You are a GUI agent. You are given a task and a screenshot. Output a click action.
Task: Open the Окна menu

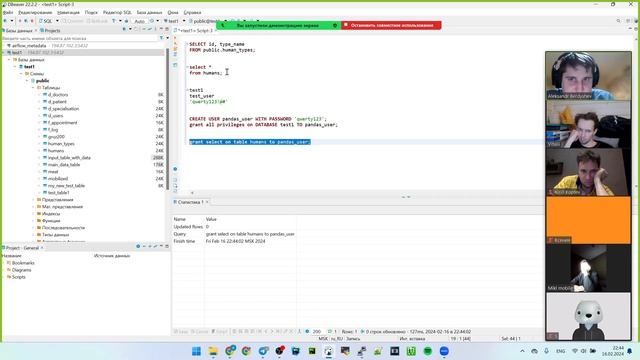point(173,13)
